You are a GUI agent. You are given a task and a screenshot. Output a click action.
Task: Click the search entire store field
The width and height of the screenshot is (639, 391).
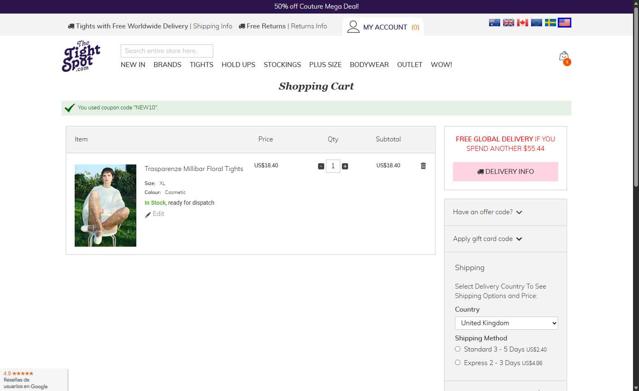pos(167,51)
